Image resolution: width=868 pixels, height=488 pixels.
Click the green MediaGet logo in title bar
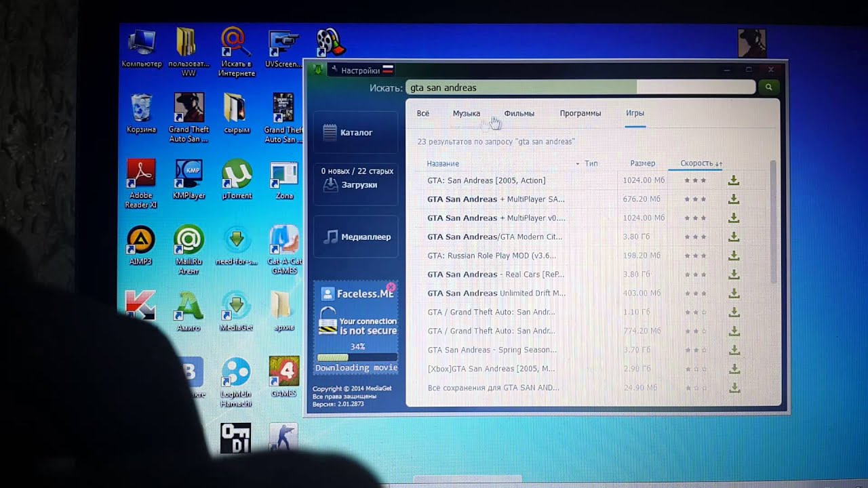pyautogui.click(x=317, y=69)
